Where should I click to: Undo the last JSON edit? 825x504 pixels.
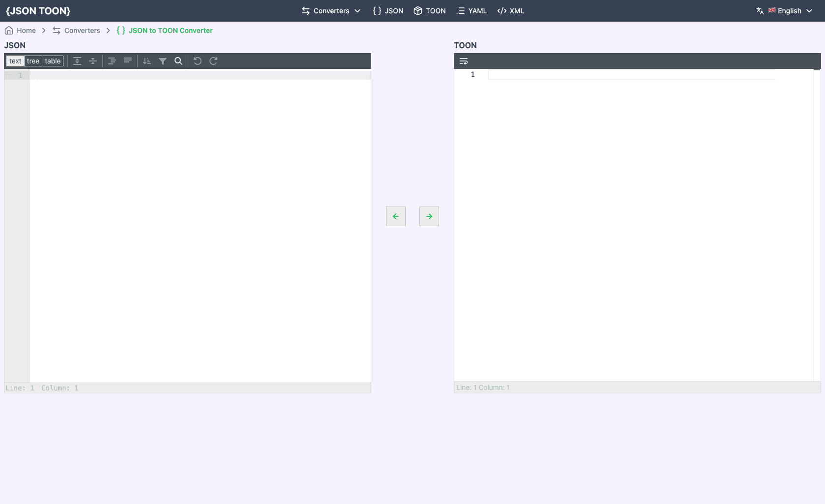[x=198, y=61]
